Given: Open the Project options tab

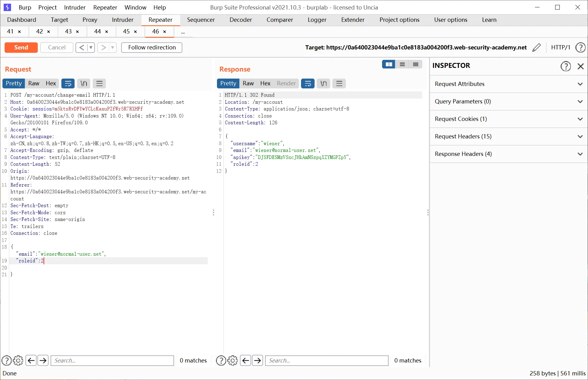Looking at the screenshot, I should (x=399, y=20).
